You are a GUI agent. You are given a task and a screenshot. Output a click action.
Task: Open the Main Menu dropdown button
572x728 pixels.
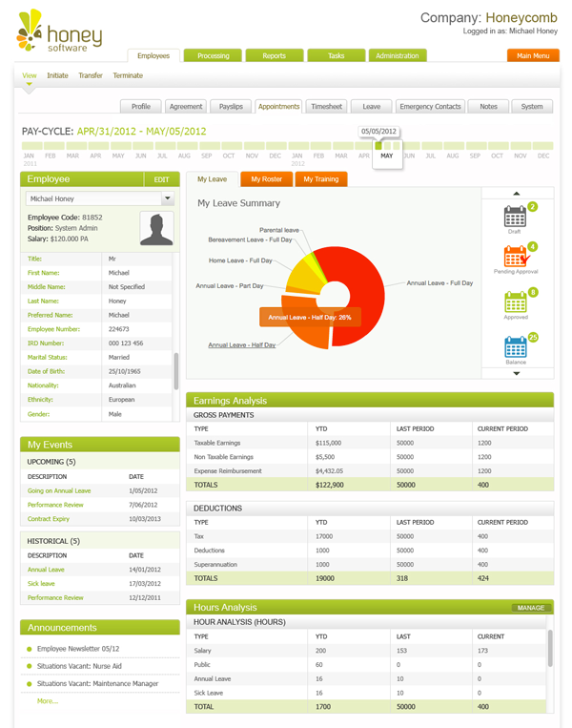tap(533, 56)
